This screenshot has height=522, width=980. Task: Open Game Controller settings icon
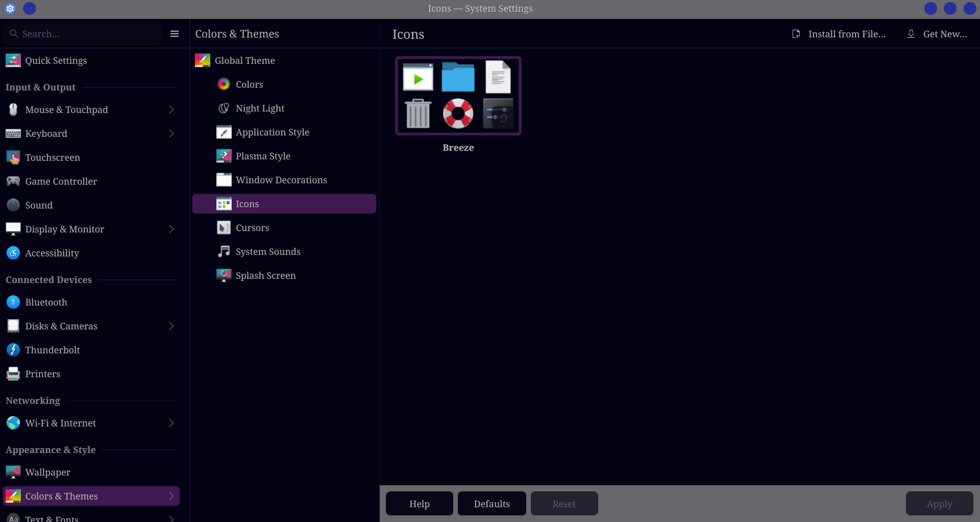point(13,181)
